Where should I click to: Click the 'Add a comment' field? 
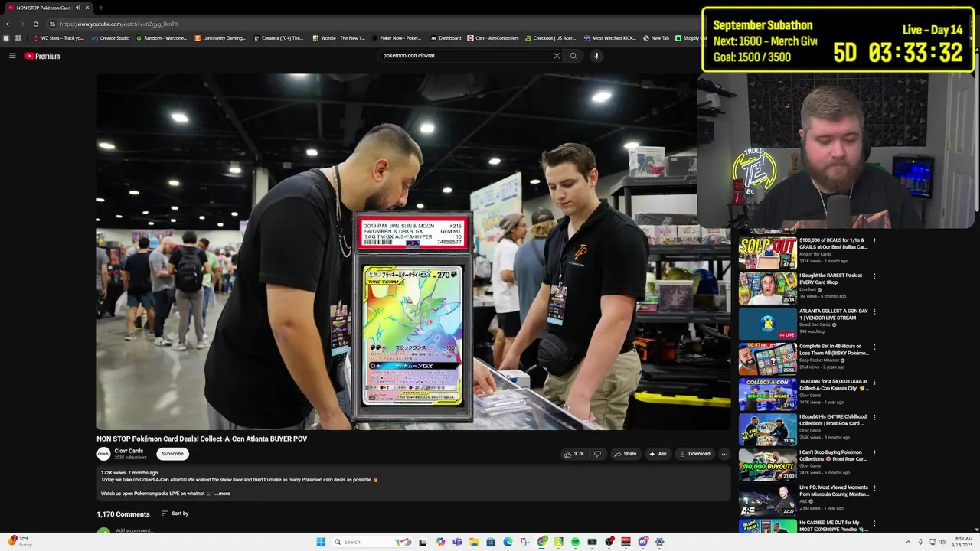coord(134,530)
